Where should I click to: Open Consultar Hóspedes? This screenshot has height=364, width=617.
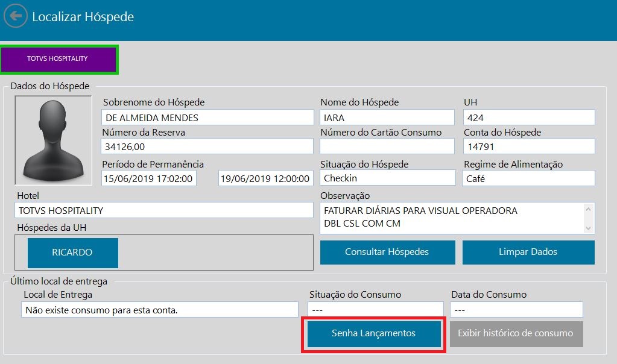coord(388,253)
